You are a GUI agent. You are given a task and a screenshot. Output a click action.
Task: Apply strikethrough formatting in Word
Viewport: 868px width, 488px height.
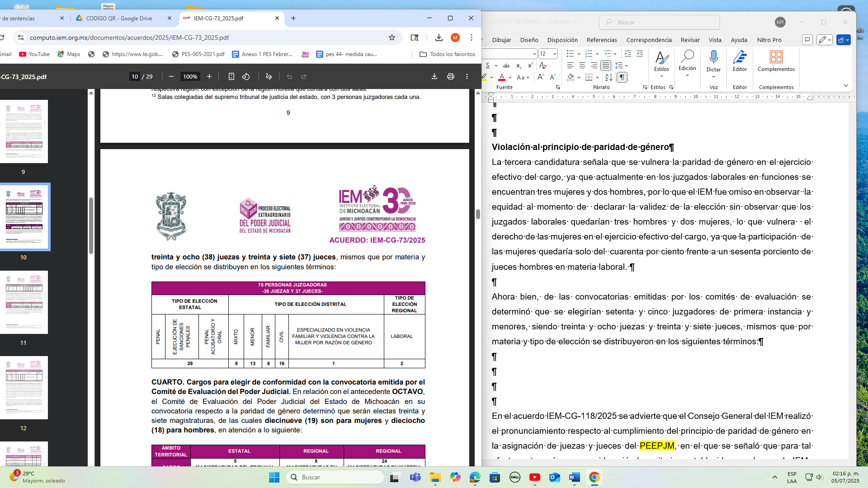point(506,66)
